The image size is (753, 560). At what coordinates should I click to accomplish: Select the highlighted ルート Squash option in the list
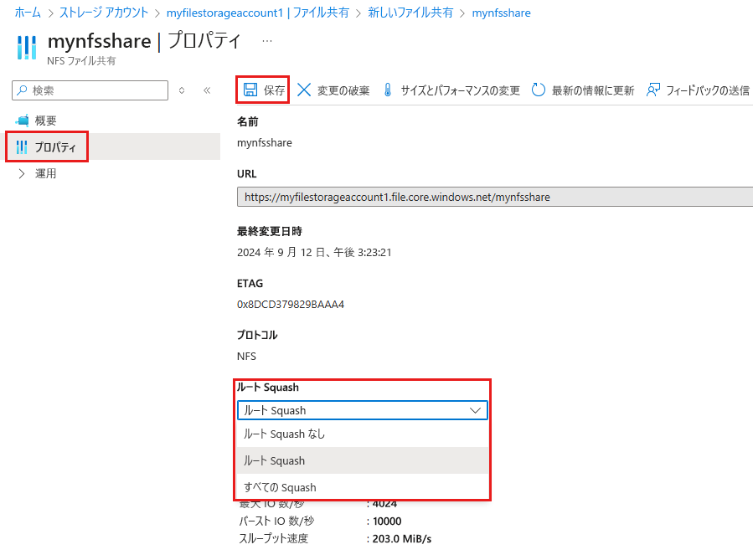click(x=363, y=460)
